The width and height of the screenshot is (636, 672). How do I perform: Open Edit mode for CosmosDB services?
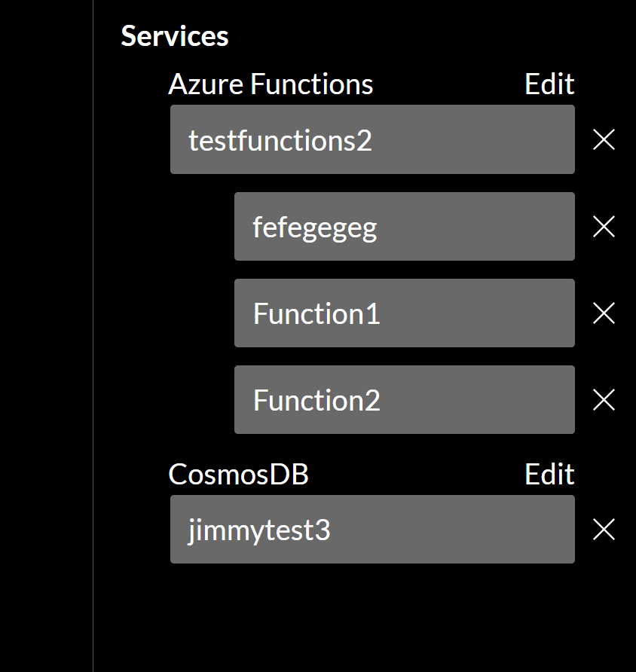pyautogui.click(x=549, y=474)
